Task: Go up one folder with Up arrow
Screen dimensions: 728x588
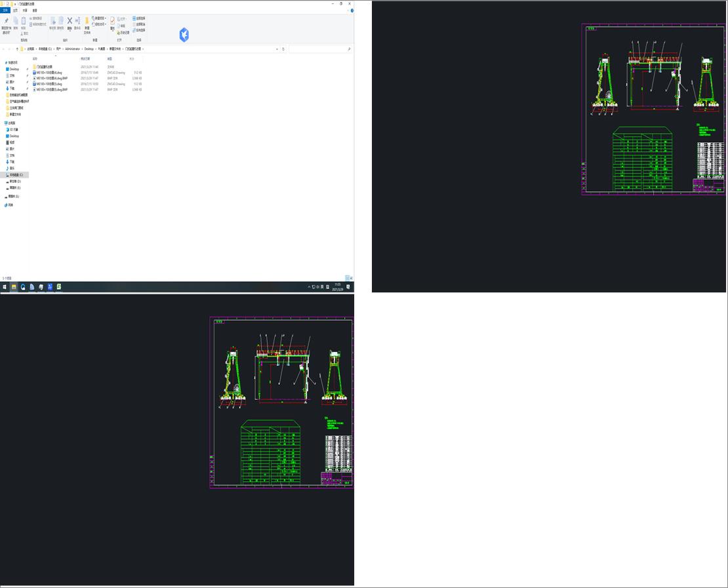Action: [17, 49]
